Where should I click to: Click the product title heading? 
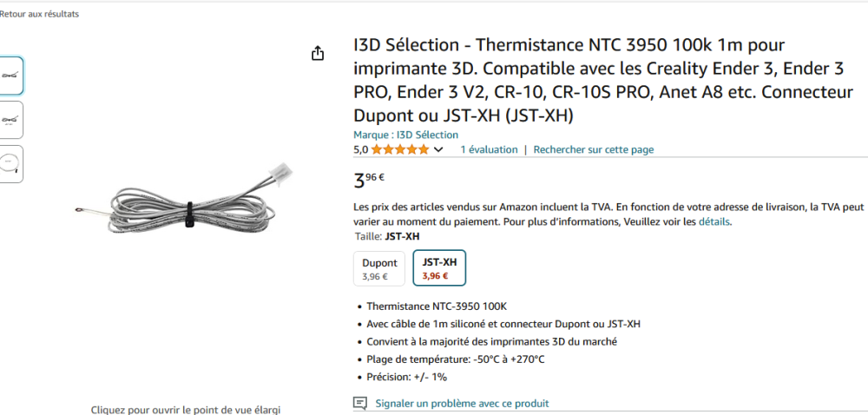click(602, 80)
